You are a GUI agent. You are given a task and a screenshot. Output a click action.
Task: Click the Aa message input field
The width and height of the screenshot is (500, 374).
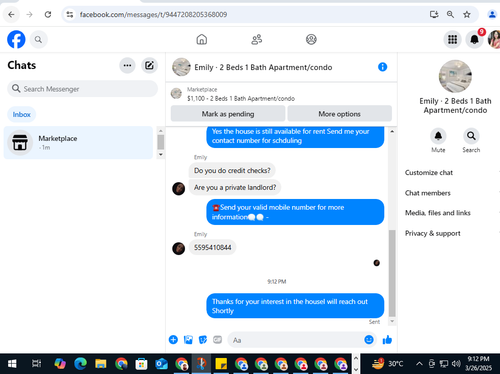tap(295, 340)
